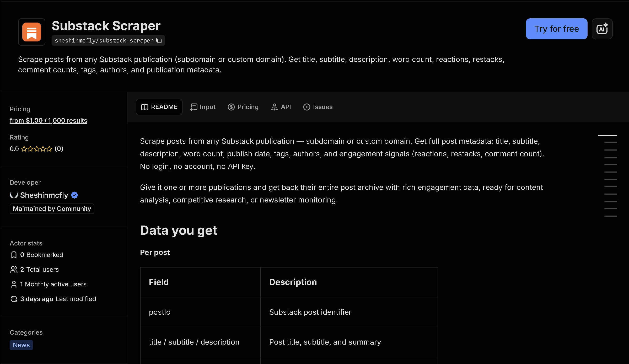Select the News category tag
The height and width of the screenshot is (364, 629).
click(x=21, y=345)
